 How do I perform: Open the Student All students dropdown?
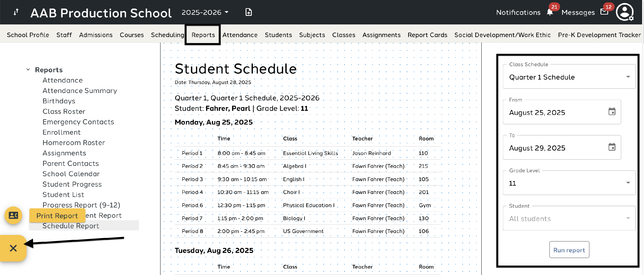[x=569, y=218]
